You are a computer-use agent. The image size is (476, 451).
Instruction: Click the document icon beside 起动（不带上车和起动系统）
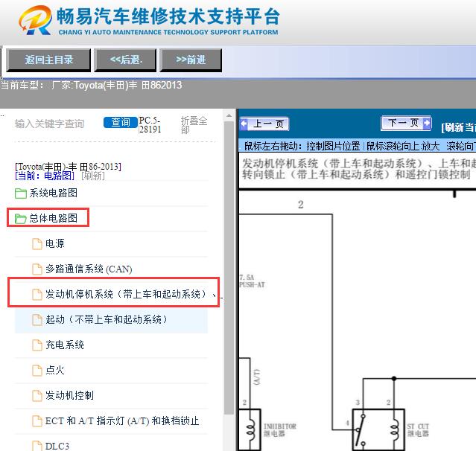click(x=37, y=320)
